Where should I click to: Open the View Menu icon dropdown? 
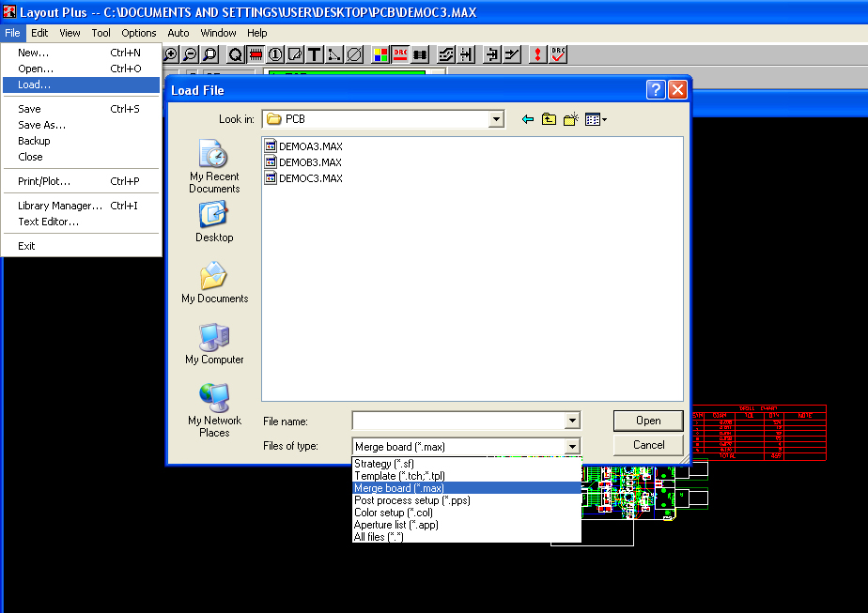click(x=596, y=119)
